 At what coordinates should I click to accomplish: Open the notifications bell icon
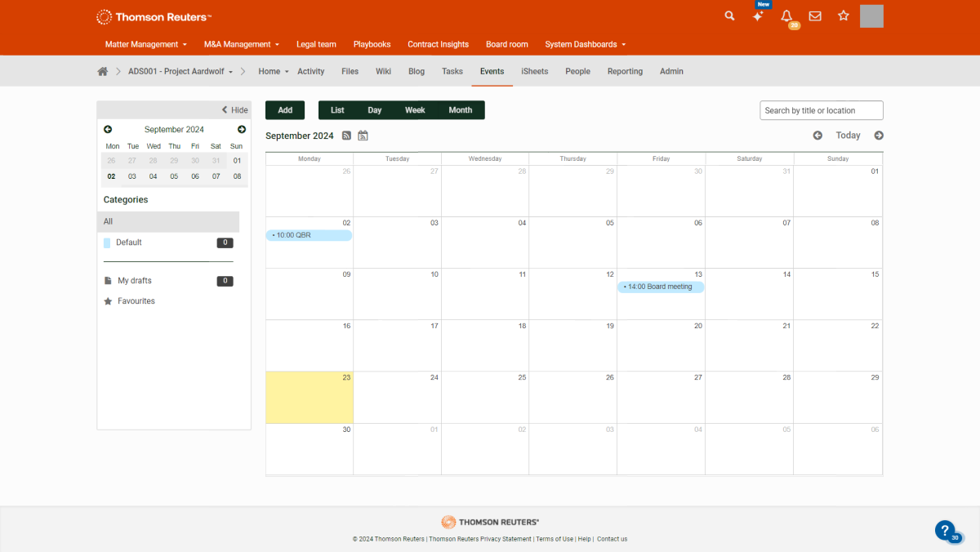786,16
